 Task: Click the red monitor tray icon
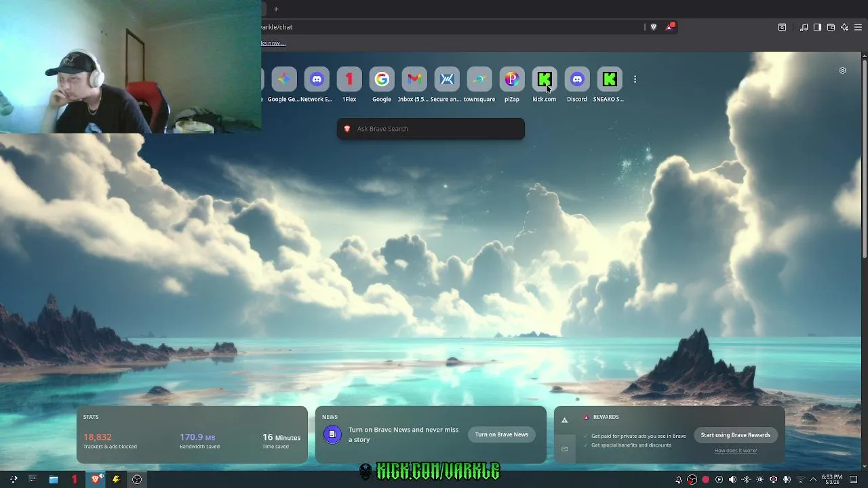773,480
